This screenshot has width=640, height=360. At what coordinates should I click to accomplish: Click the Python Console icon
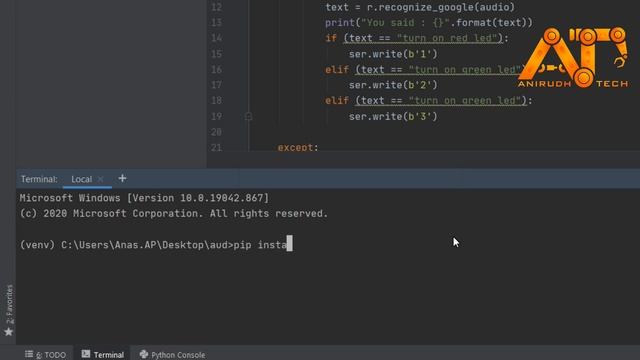[x=144, y=354]
